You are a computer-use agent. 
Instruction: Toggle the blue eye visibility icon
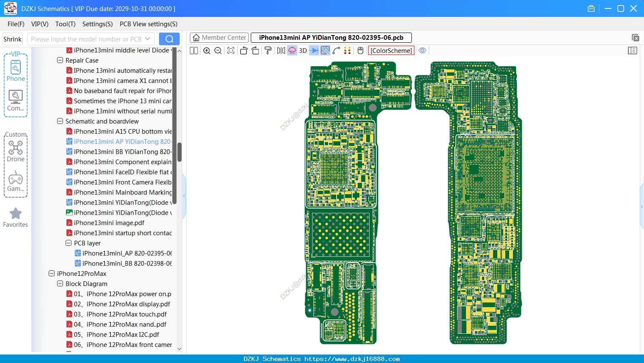pos(422,50)
